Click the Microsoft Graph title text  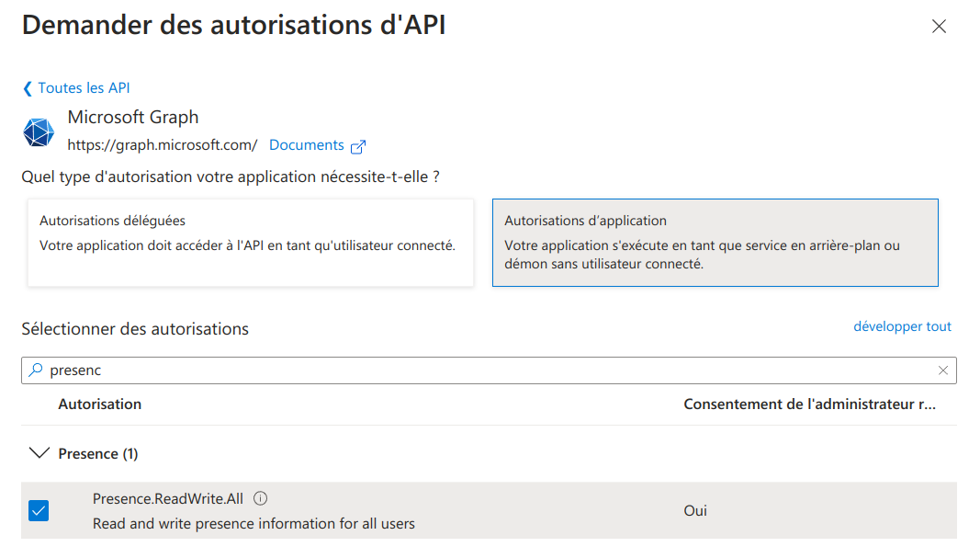click(x=133, y=117)
